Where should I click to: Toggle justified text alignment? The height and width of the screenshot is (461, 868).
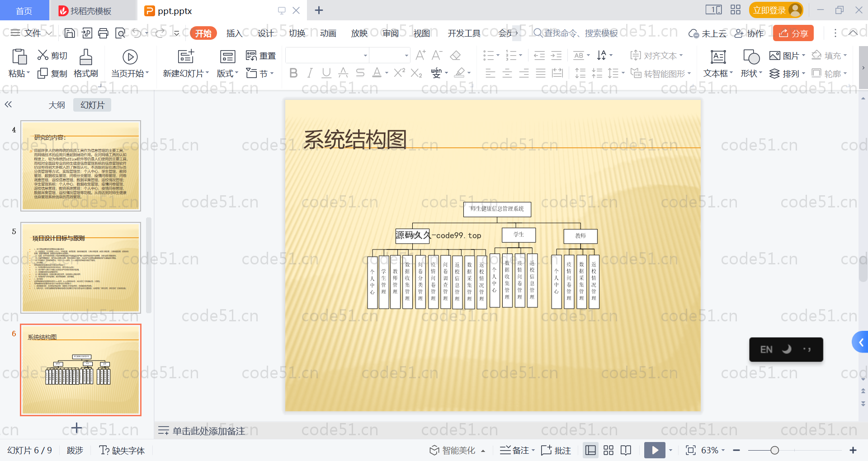point(541,73)
